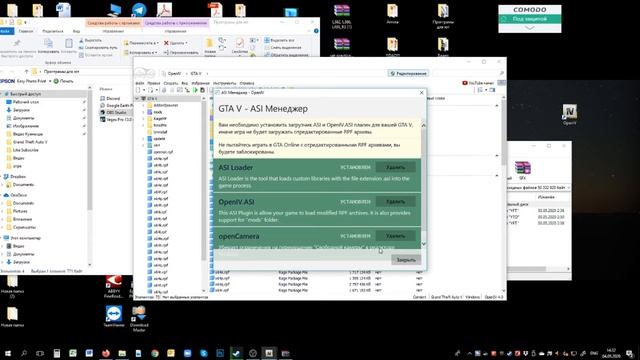The image size is (640, 360).
Task: Expand the mods folder in OpenIV tree
Action: 144,112
